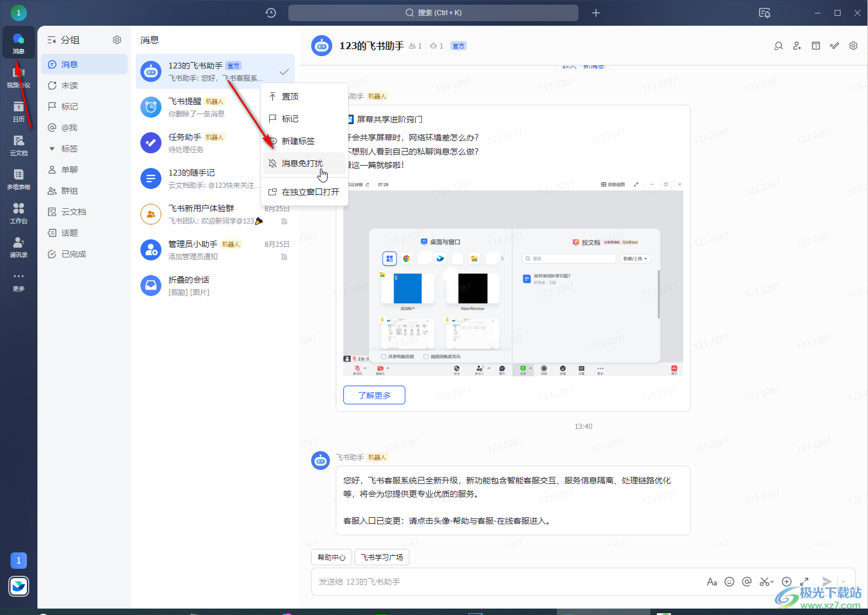Open the 飞书新用户体验群 conversation
Viewport: 868px width, 615px height.
tap(215, 214)
